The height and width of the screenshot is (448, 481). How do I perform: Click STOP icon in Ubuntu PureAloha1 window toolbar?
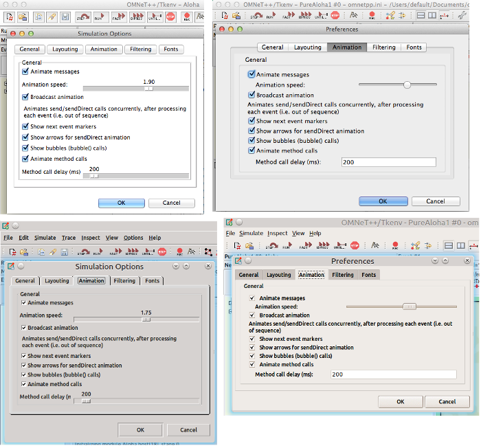pos(355,245)
